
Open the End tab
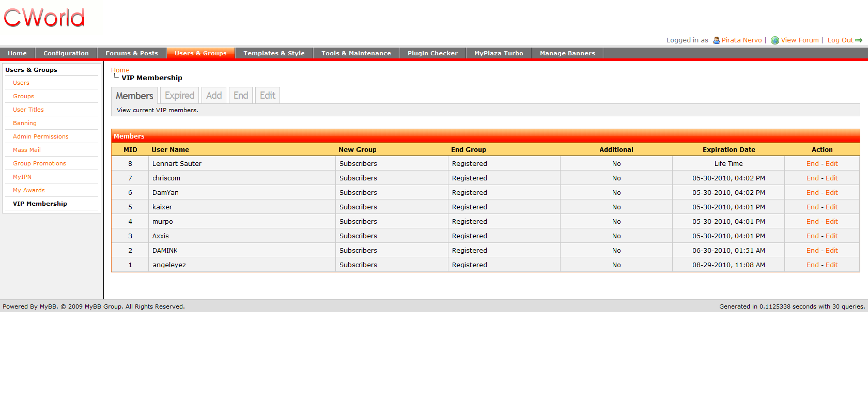240,96
